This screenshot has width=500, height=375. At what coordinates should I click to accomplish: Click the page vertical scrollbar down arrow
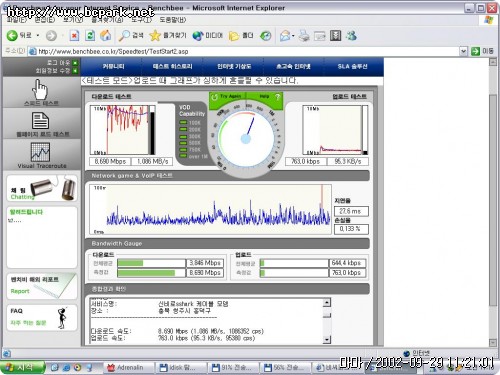click(x=493, y=342)
